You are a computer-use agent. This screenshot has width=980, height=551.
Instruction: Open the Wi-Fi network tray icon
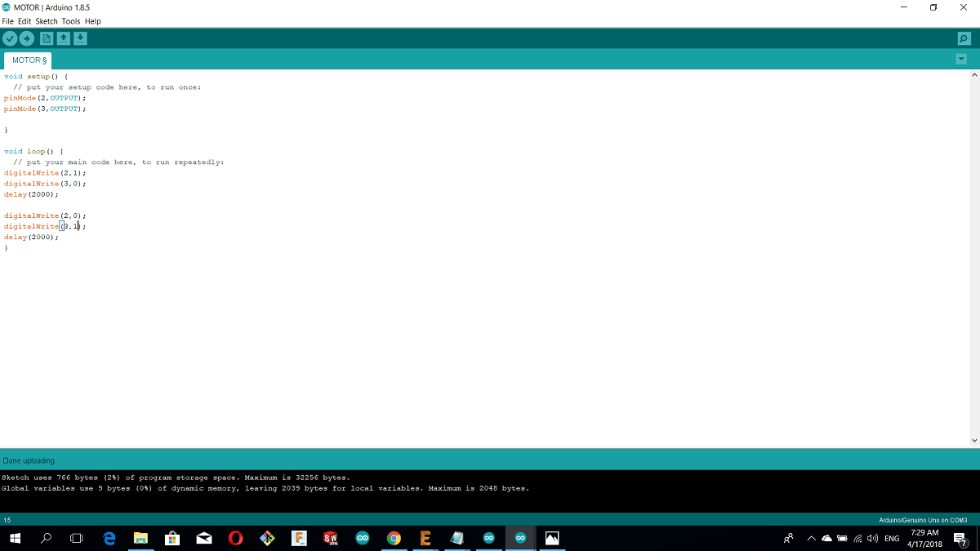858,538
